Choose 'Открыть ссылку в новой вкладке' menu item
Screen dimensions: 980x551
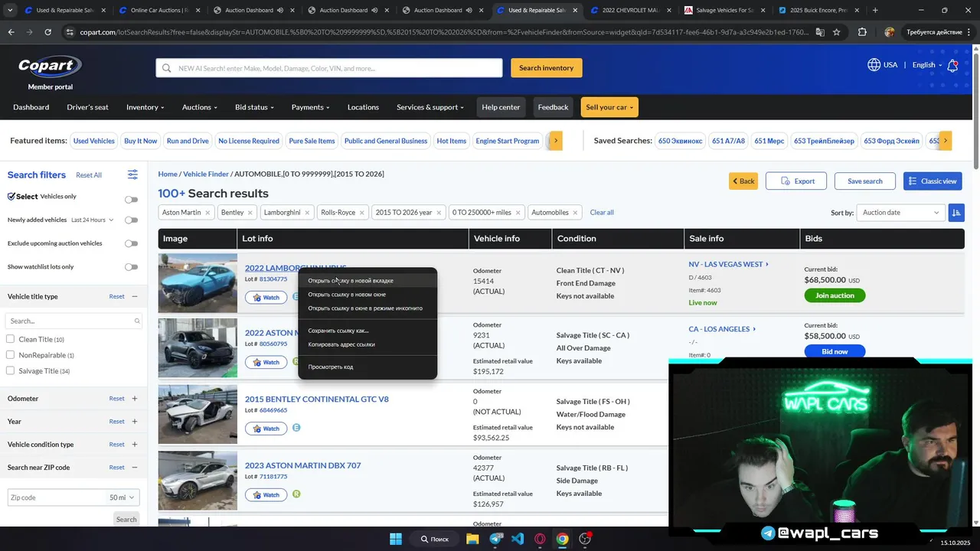[367, 281]
